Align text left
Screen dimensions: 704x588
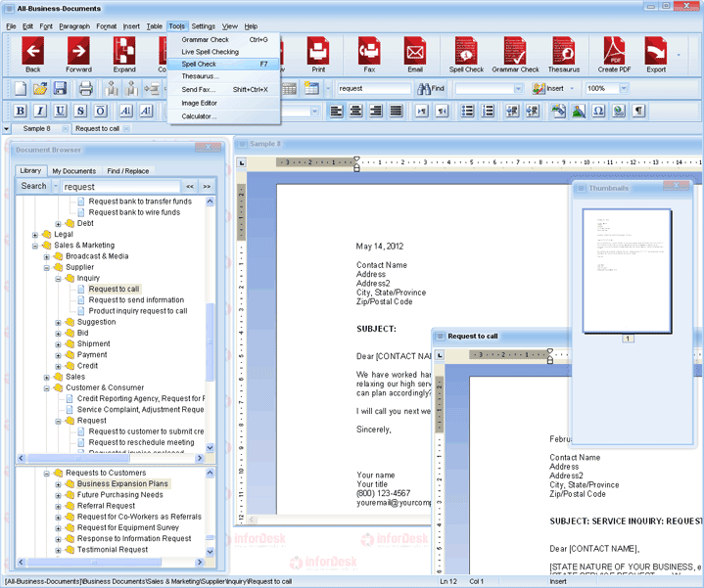pos(336,111)
